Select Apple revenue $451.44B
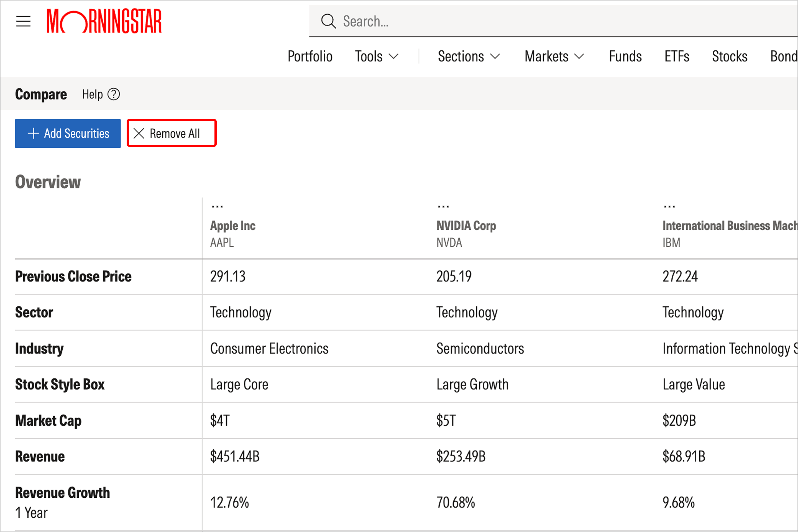The height and width of the screenshot is (532, 798). tap(235, 457)
